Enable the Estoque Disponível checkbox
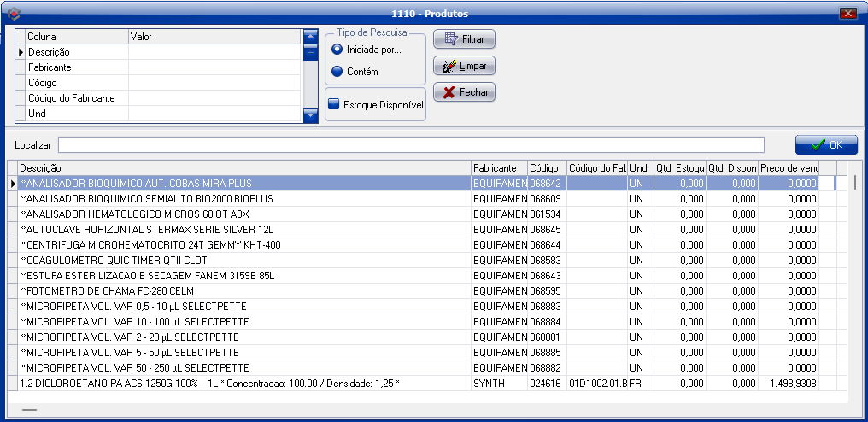868x422 pixels. (x=334, y=104)
